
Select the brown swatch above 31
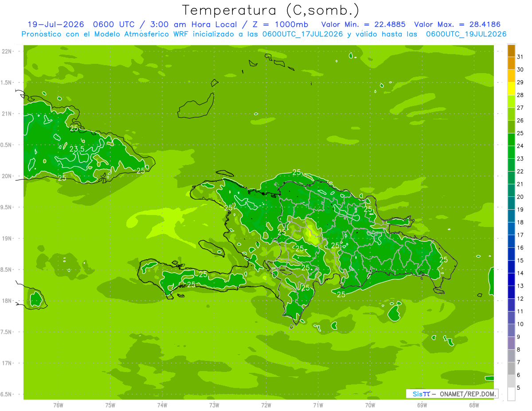511,51
